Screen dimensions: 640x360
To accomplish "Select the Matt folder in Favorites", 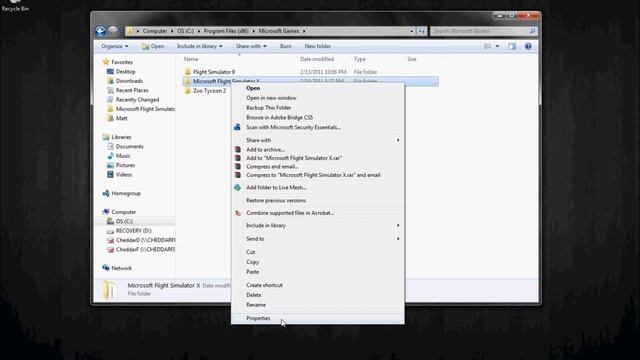I will tap(121, 118).
